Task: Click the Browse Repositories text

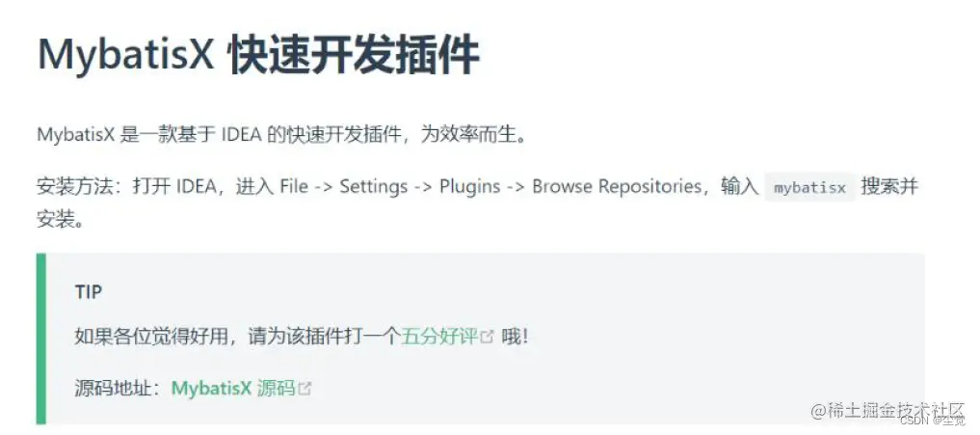Action: tap(617, 186)
